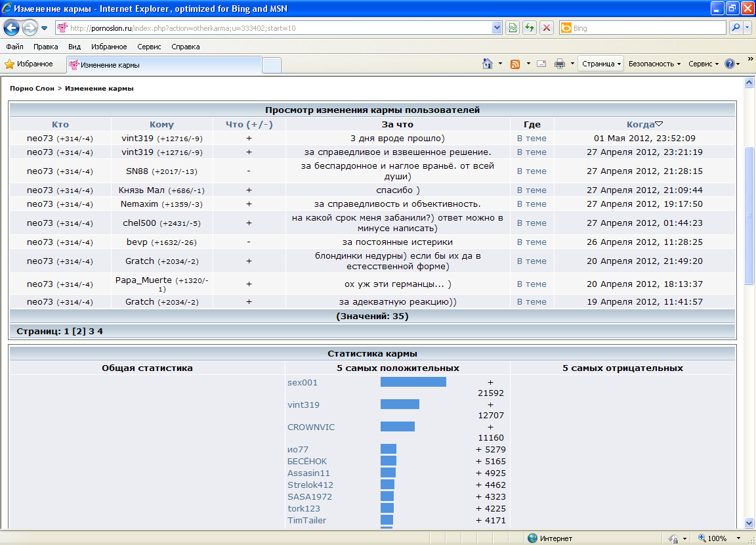The height and width of the screenshot is (545, 756).
Task: Click the Print icon in command bar
Action: click(560, 64)
